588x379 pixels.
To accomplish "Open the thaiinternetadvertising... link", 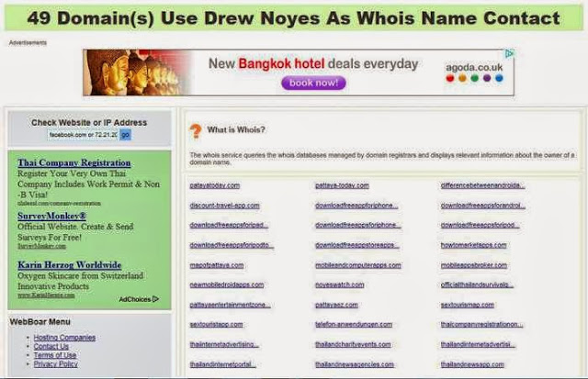I will tap(224, 344).
